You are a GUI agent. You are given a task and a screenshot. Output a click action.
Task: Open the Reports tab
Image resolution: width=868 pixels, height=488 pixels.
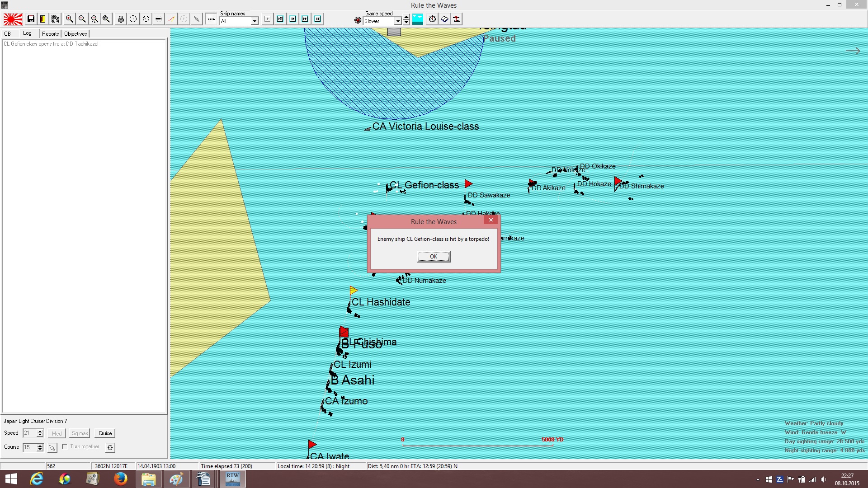[x=50, y=34]
